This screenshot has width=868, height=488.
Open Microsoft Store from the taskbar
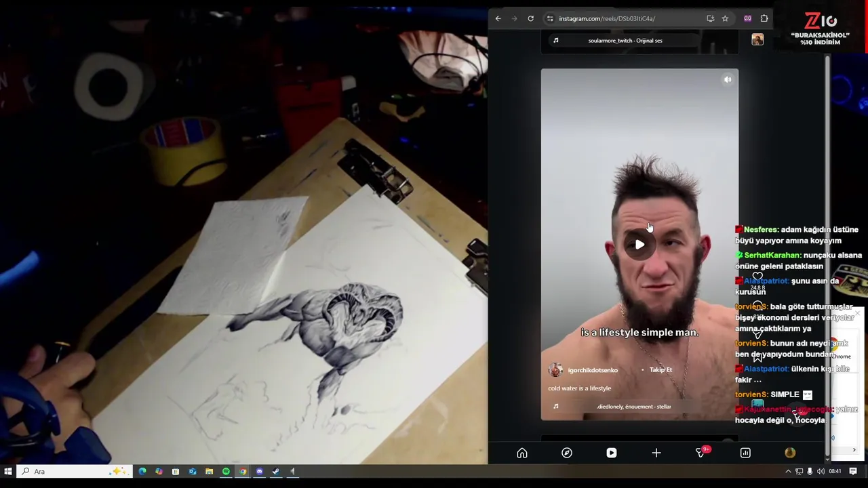pos(176,472)
